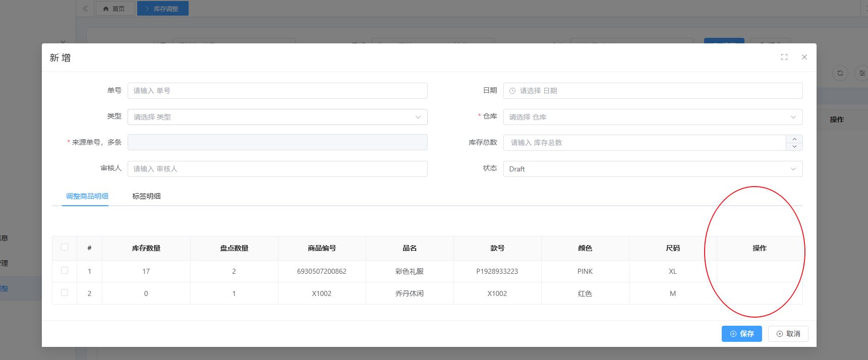Image resolution: width=868 pixels, height=360 pixels.
Task: Select the 调整商品明细 tab
Action: [x=87, y=196]
